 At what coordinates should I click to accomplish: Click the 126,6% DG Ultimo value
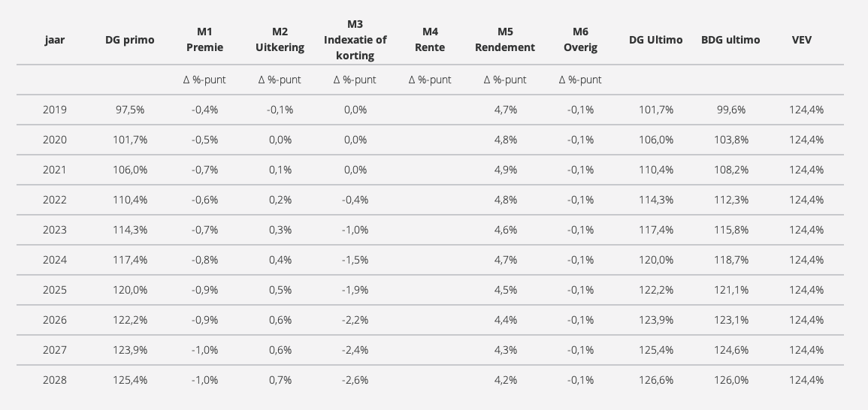coord(656,380)
